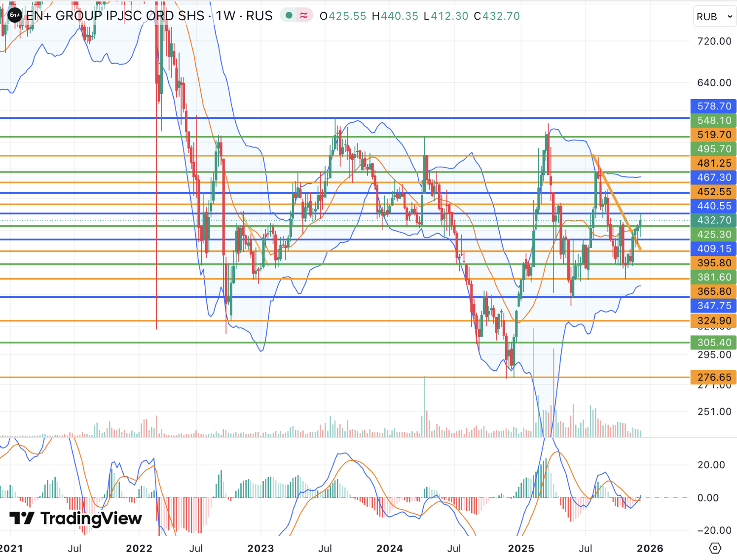Click the 276.65 orange level label
This screenshot has width=737, height=560.
(x=713, y=377)
